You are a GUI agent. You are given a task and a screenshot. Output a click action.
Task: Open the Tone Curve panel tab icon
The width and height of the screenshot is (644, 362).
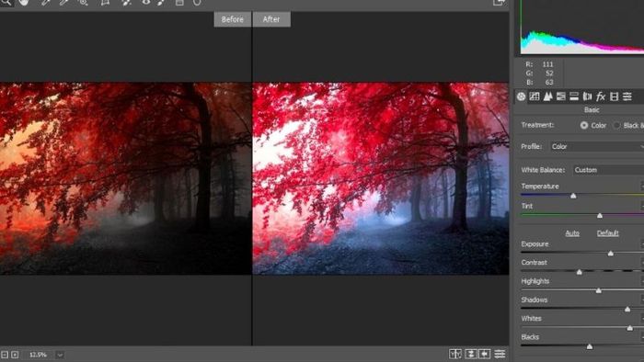coord(535,96)
